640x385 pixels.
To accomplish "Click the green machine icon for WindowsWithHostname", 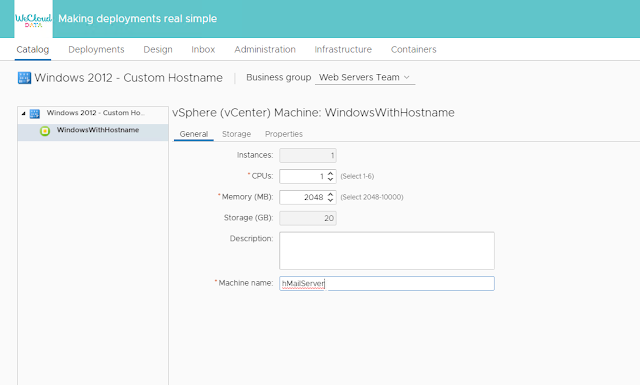I will (45, 131).
